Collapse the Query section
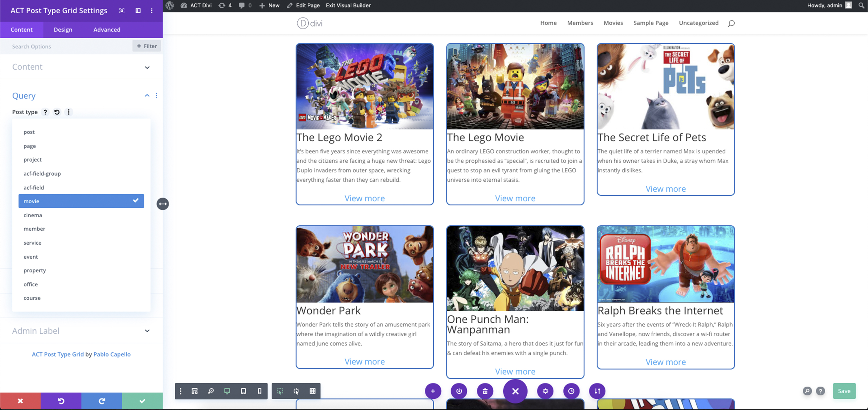868x410 pixels. coord(147,95)
